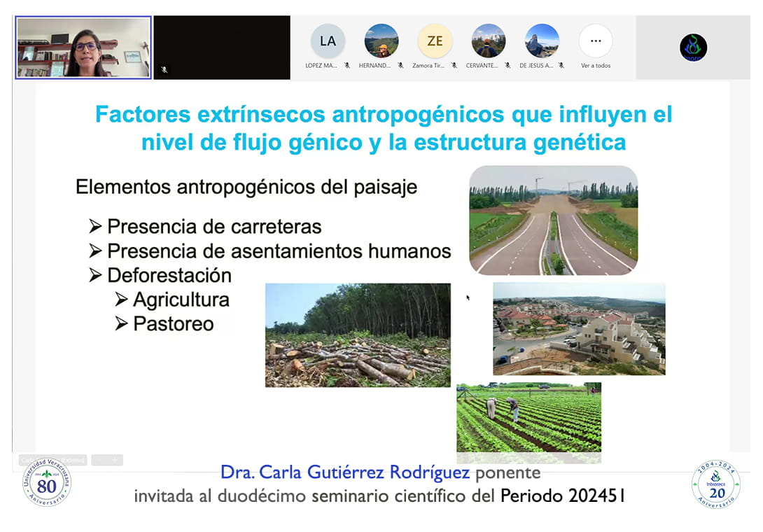This screenshot has height=532, width=763.
Task: Click the 'Ver a todos' label
Action: (596, 66)
